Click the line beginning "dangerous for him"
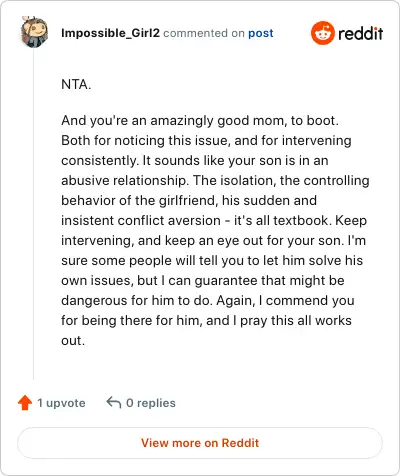400x476 pixels. pyautogui.click(x=208, y=300)
